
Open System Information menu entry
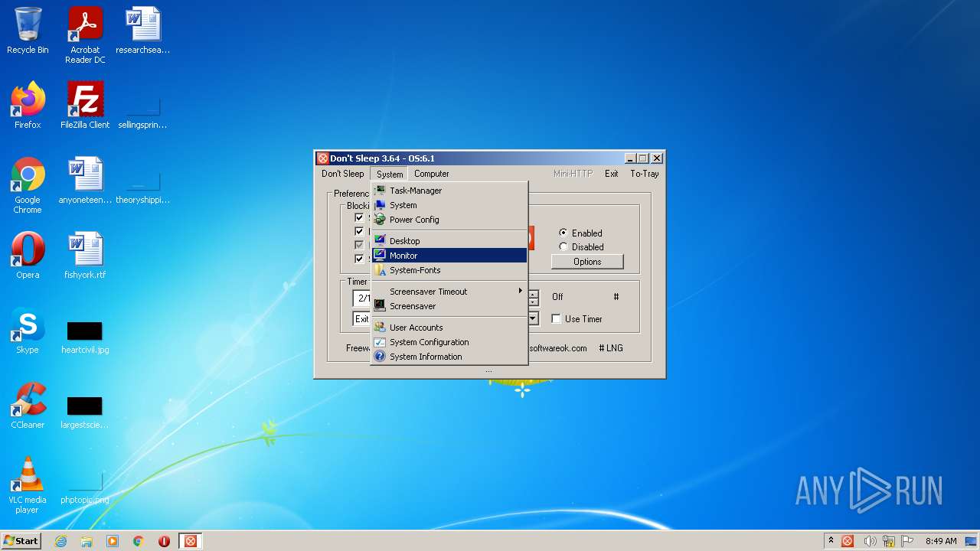pyautogui.click(x=449, y=357)
